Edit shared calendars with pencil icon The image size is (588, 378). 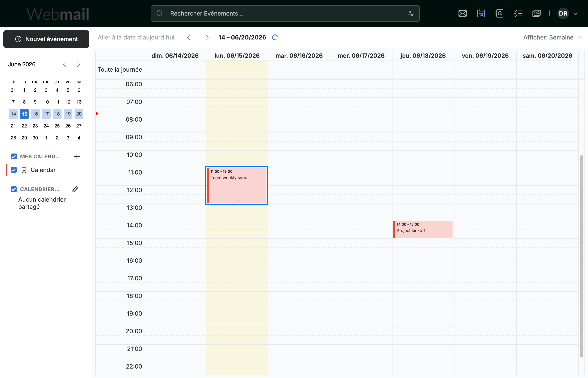click(x=76, y=189)
